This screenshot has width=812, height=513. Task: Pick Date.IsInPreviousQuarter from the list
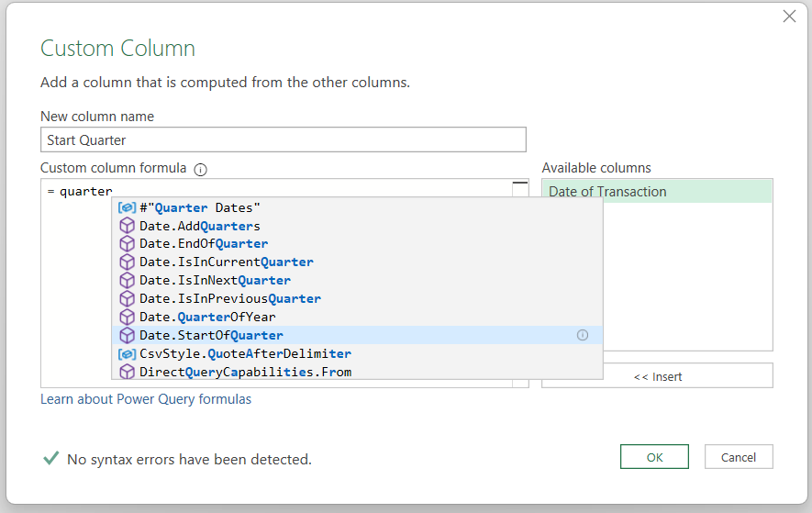pos(357,299)
